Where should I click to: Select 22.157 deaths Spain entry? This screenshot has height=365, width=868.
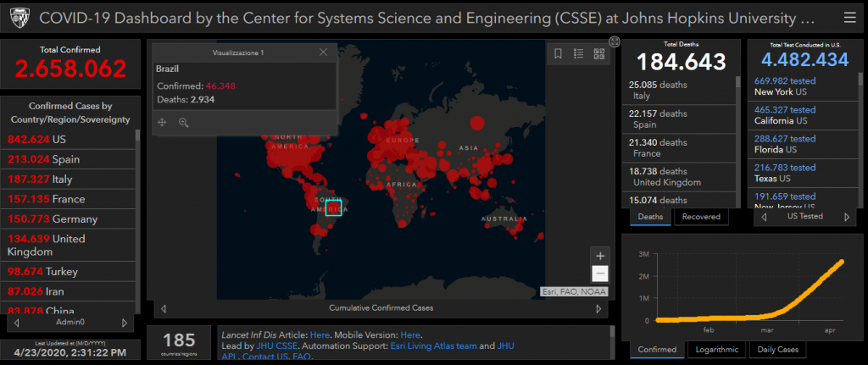coord(679,119)
